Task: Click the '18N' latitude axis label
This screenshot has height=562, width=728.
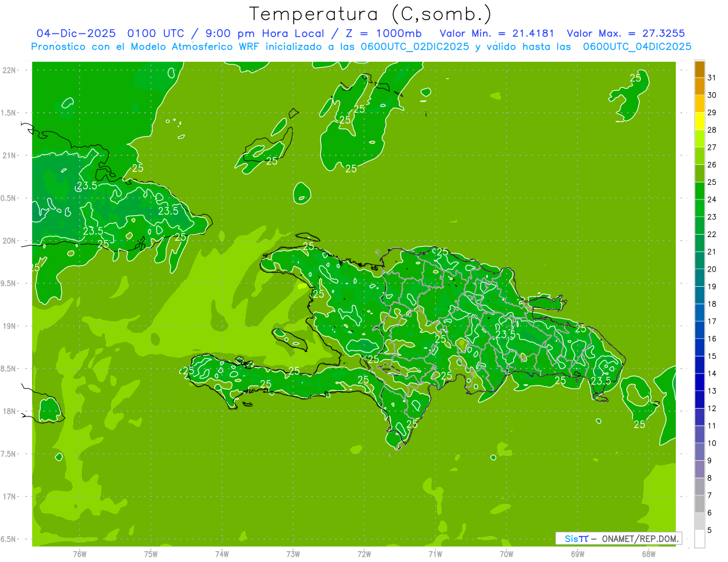Action: tap(10, 411)
